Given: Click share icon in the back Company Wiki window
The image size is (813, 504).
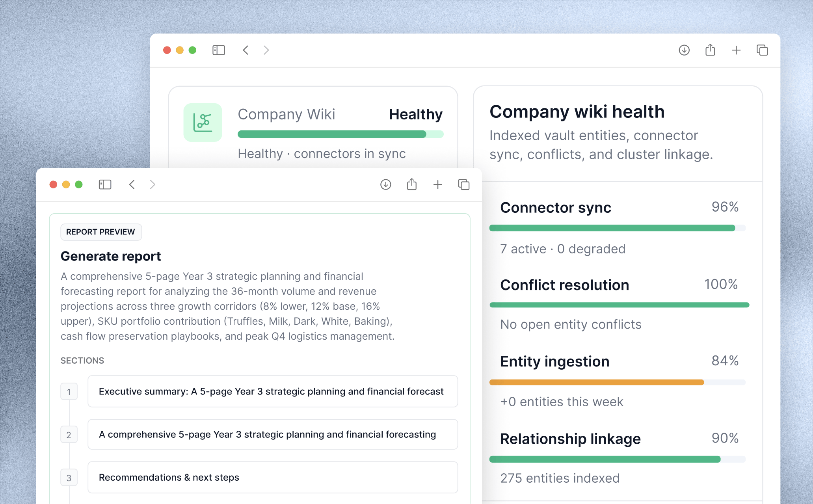Looking at the screenshot, I should click(x=710, y=50).
